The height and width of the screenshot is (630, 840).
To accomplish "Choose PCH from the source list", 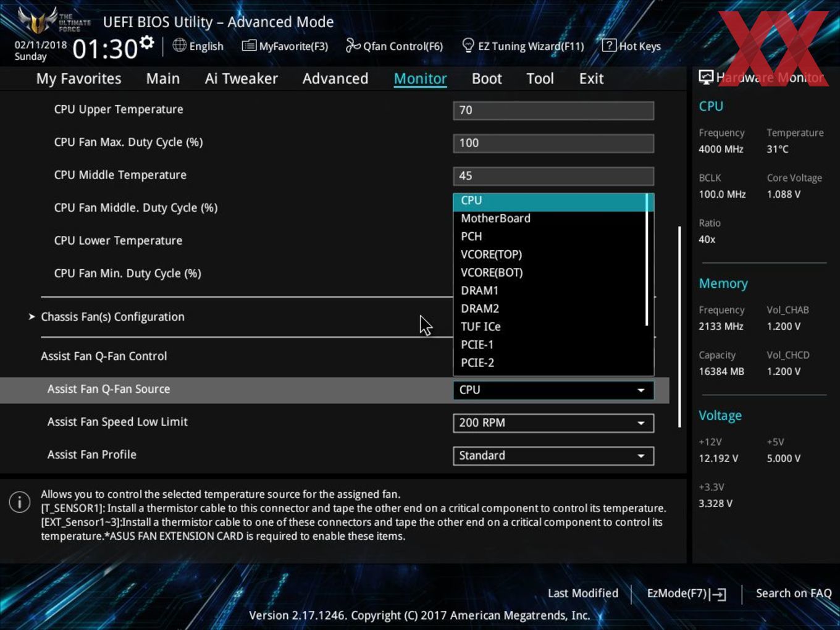I will click(x=550, y=236).
